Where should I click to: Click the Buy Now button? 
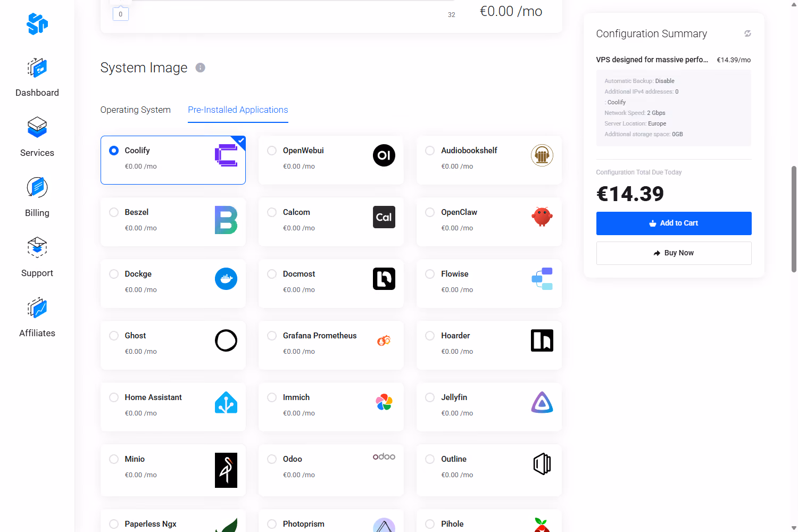tap(674, 253)
